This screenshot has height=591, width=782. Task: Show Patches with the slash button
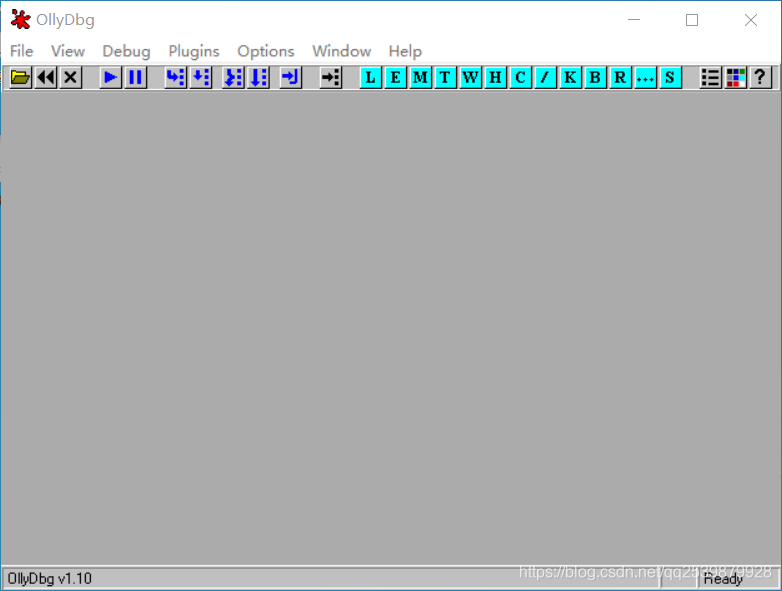tap(545, 77)
